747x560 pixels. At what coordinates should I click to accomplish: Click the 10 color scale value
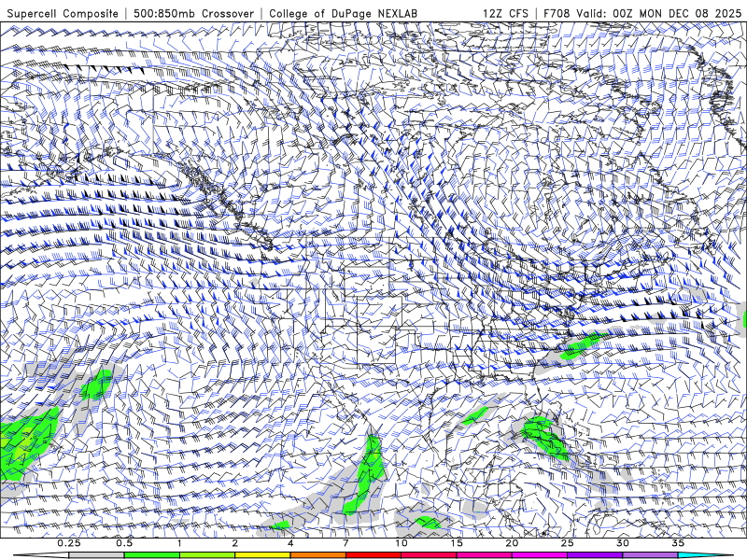point(402,543)
